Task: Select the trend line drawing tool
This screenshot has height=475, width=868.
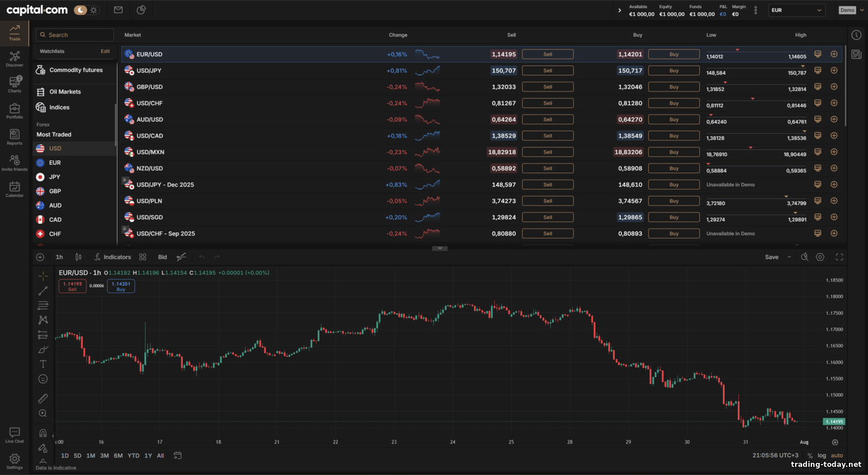Action: (43, 291)
